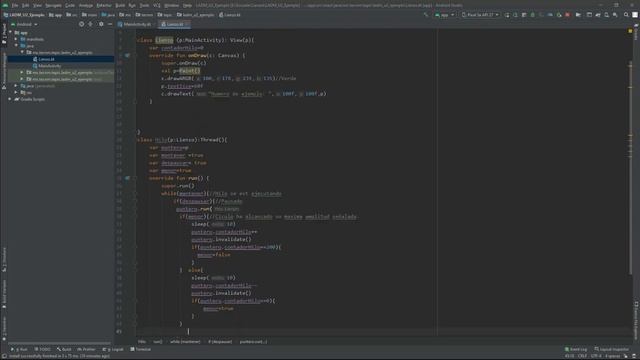Image resolution: width=640 pixels, height=360 pixels.
Task: Open the VCS menu
Action: coord(157,5)
